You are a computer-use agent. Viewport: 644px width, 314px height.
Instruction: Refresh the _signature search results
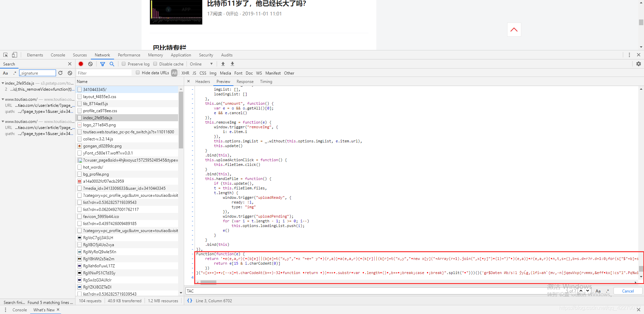click(60, 73)
